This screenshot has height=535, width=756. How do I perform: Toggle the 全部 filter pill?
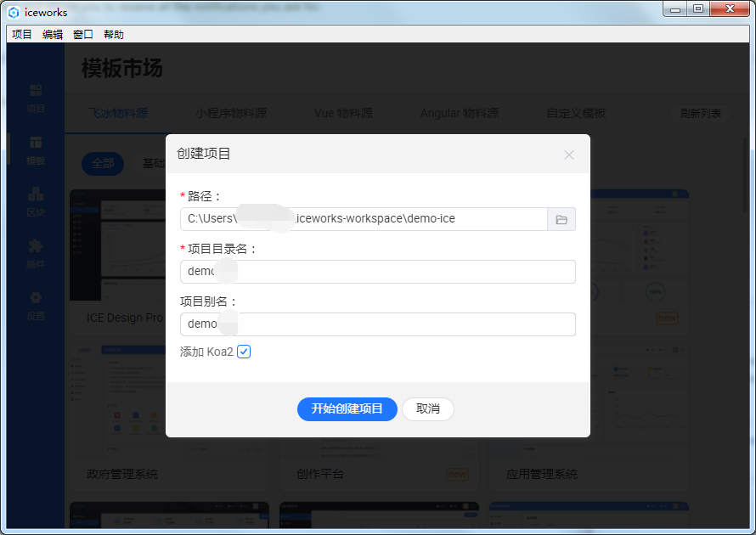click(102, 164)
